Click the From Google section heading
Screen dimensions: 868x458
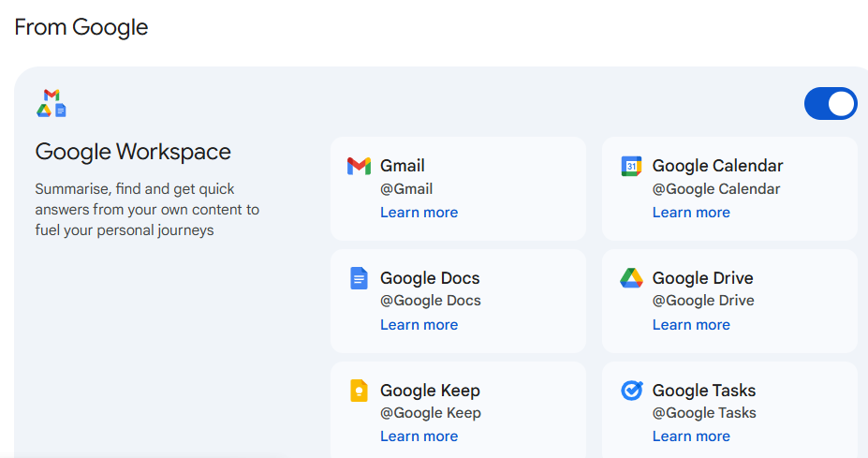pyautogui.click(x=81, y=27)
